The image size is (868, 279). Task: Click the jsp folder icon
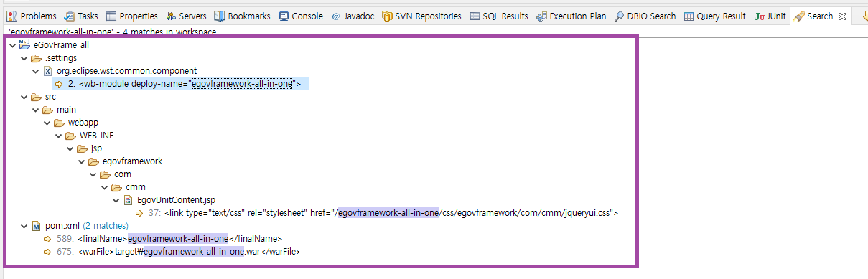pos(83,148)
